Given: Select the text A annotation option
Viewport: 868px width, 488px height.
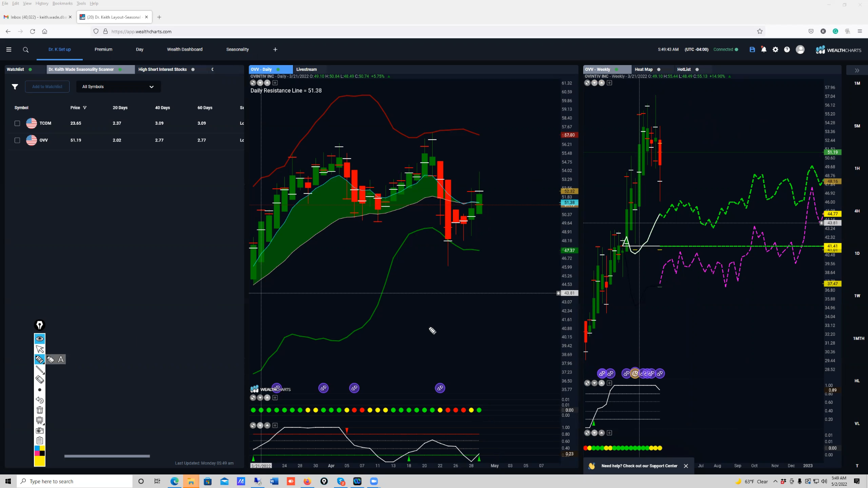Looking at the screenshot, I should 61,359.
